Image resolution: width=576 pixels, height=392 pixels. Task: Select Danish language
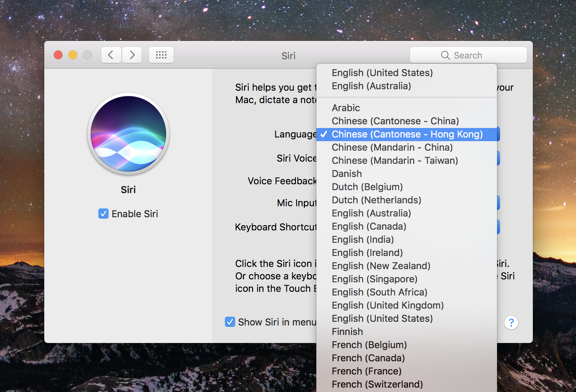point(407,174)
